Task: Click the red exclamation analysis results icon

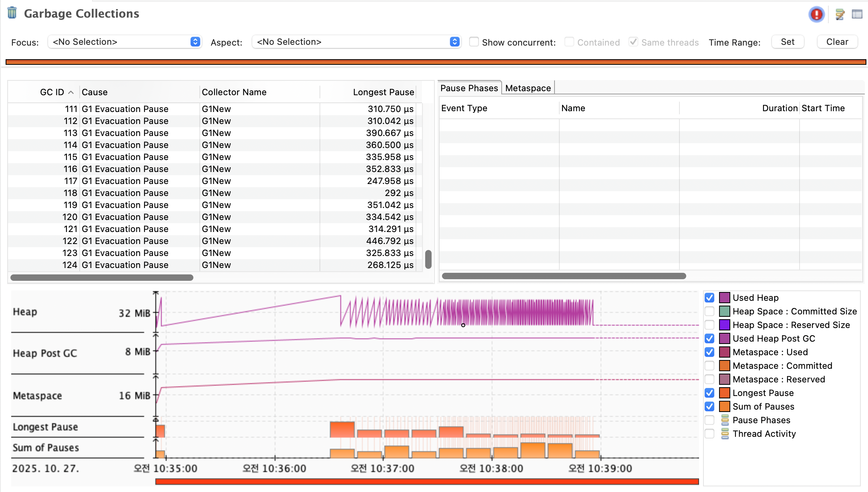Action: coord(816,14)
